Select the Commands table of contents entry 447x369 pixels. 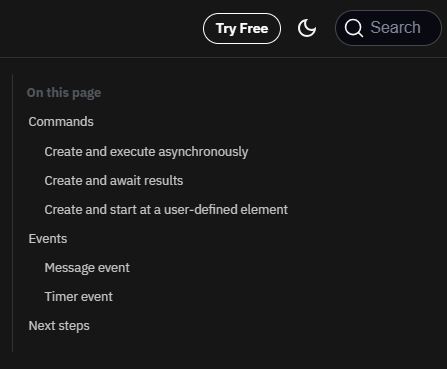61,122
